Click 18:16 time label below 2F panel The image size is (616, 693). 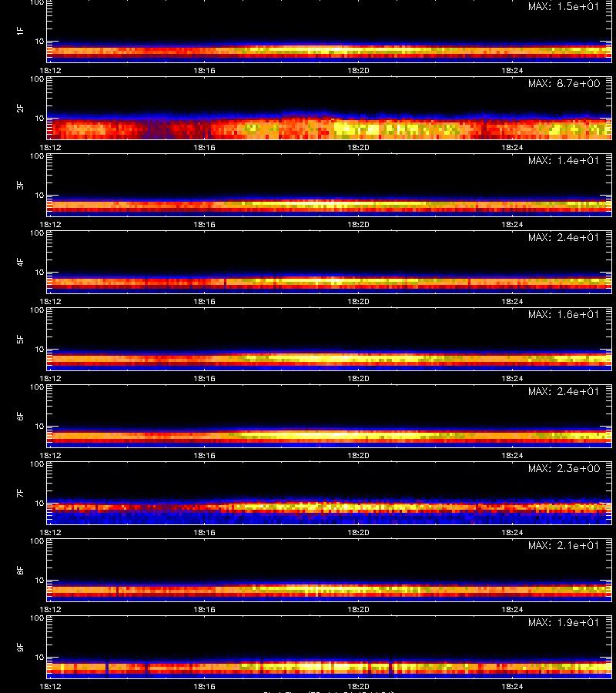coord(204,147)
